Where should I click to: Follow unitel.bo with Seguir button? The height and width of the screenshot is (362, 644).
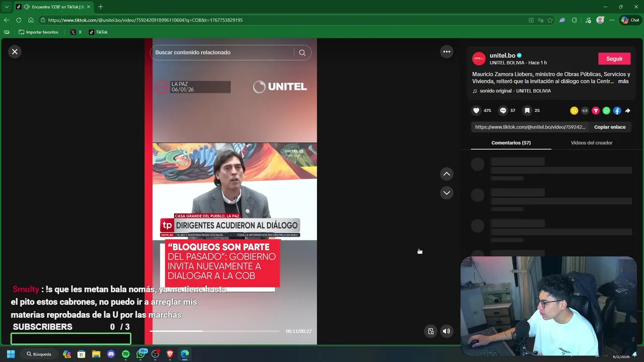(x=614, y=59)
